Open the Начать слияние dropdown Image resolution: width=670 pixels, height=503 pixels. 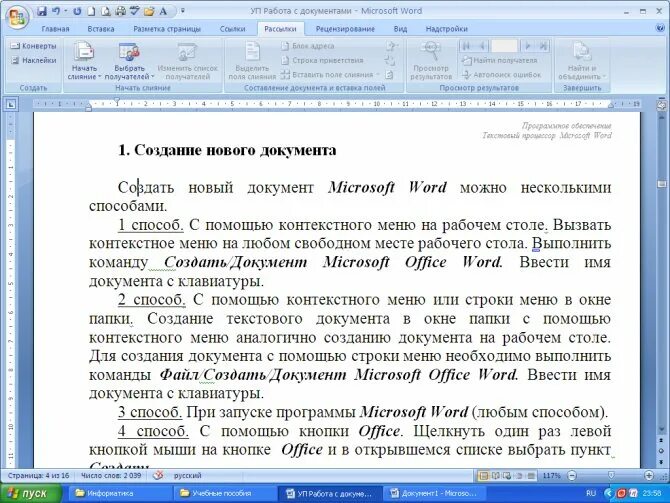84,61
